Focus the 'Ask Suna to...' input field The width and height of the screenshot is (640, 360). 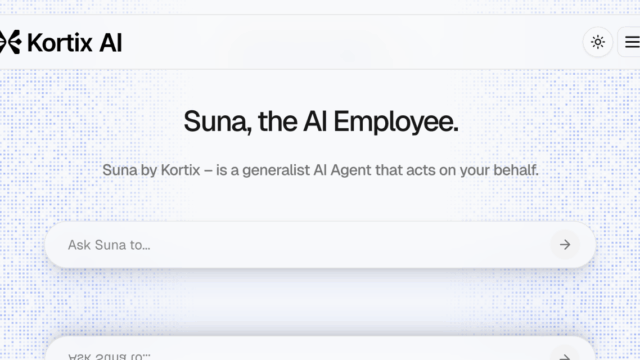point(302,245)
